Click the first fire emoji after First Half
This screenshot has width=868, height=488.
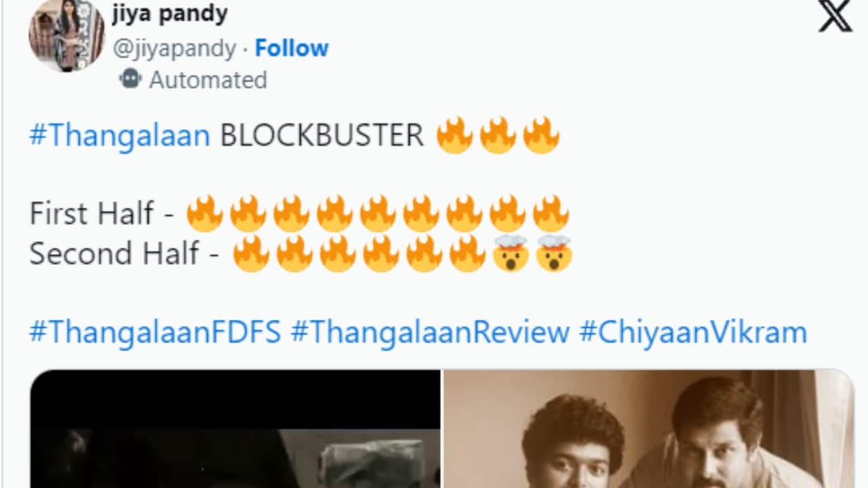(x=204, y=213)
